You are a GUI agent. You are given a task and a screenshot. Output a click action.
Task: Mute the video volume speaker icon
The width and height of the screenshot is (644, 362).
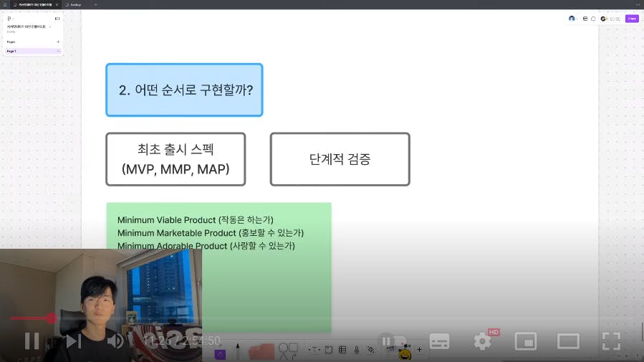[115, 341]
